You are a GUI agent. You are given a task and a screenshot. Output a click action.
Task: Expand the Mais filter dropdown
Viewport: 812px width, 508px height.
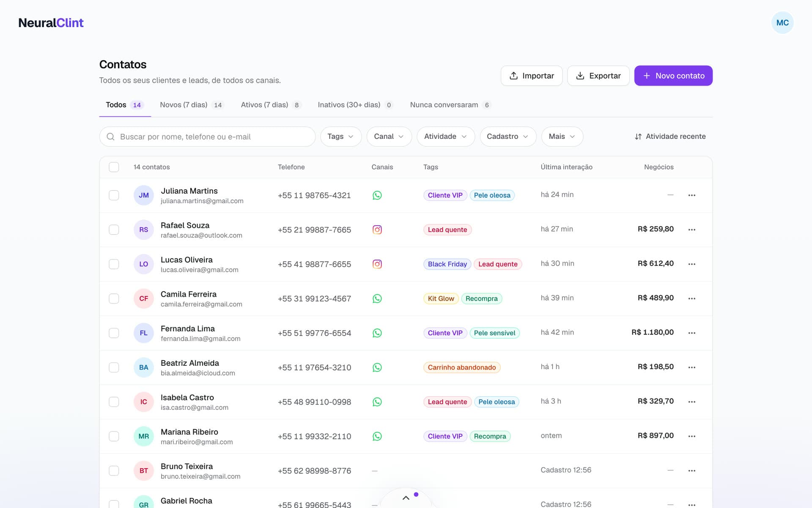point(562,136)
